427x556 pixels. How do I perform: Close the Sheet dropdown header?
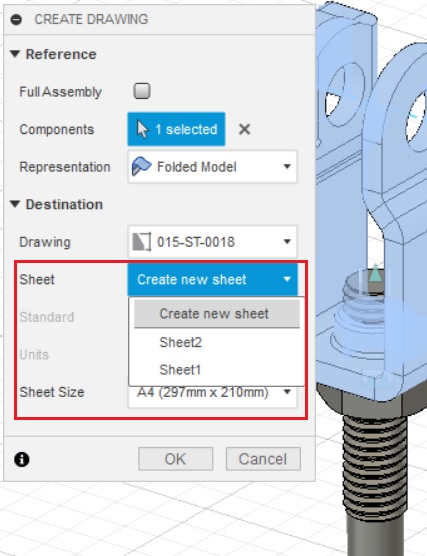(212, 279)
